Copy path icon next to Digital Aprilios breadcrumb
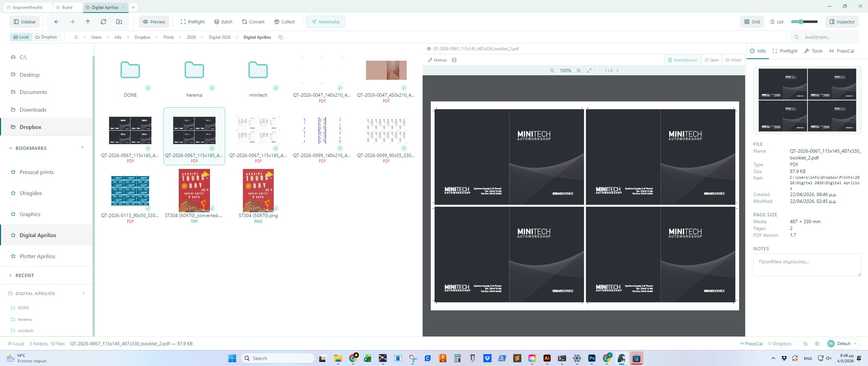This screenshot has height=366, width=868. [x=281, y=37]
